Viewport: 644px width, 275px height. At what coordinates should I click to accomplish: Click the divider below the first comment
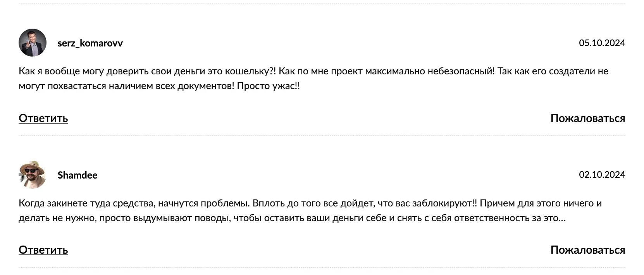click(x=322, y=135)
